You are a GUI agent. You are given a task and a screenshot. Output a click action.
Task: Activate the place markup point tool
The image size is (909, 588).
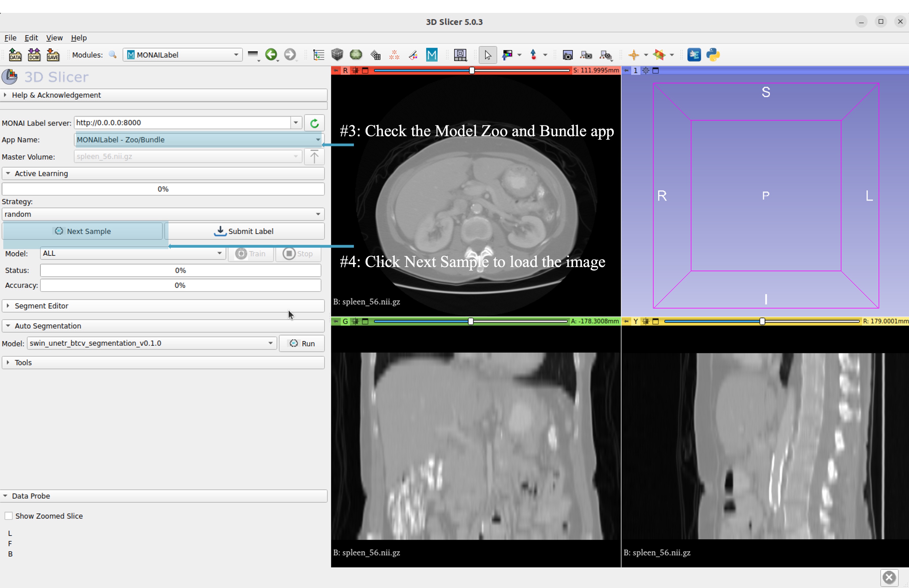click(534, 55)
